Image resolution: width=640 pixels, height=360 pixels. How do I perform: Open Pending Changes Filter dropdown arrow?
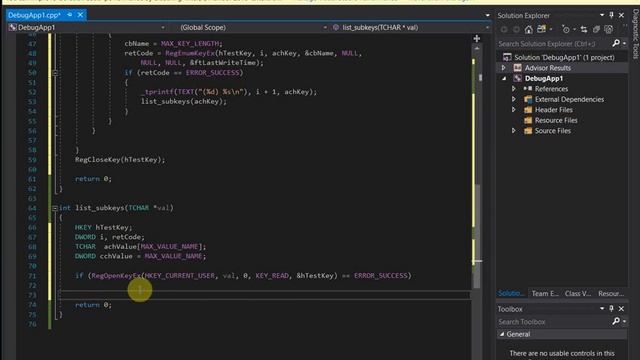point(574,29)
